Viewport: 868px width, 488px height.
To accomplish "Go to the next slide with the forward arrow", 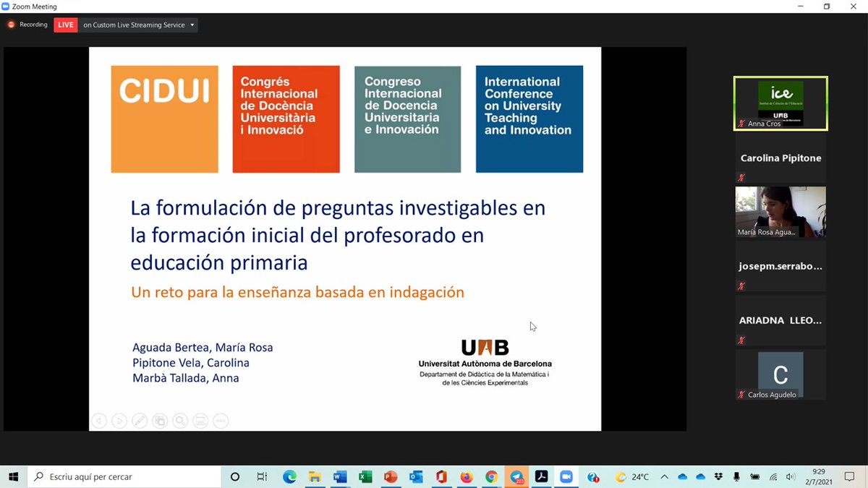I will 119,421.
